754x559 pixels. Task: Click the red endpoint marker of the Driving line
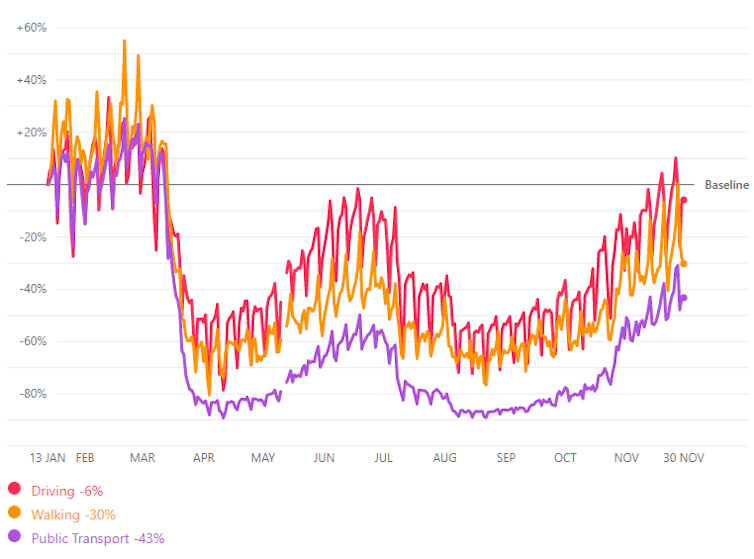click(x=684, y=200)
